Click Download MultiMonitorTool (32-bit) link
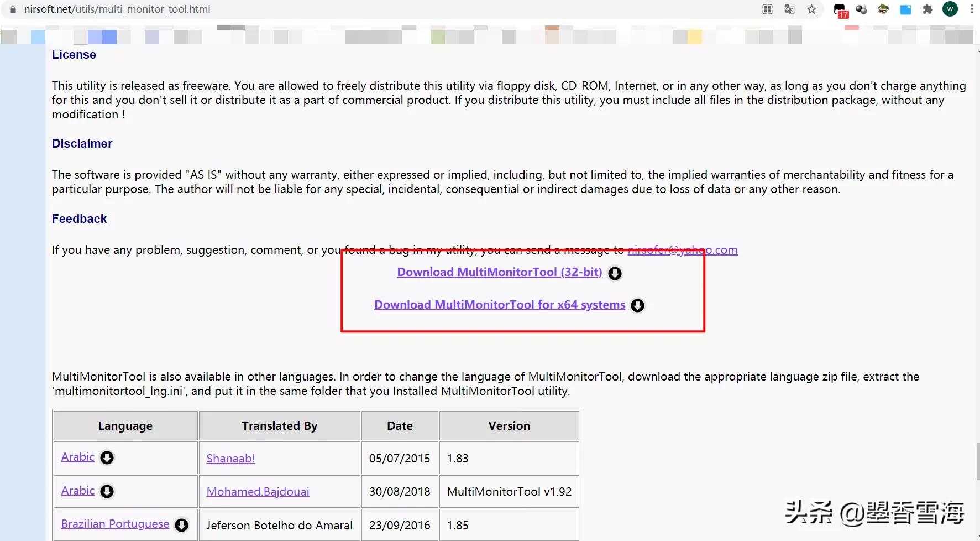 pos(500,272)
